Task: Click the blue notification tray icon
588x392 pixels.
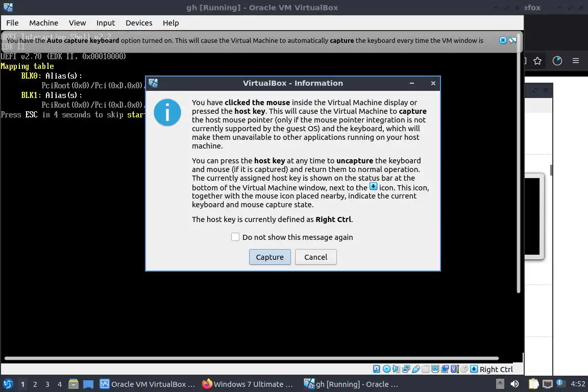Action: pyautogui.click(x=560, y=383)
